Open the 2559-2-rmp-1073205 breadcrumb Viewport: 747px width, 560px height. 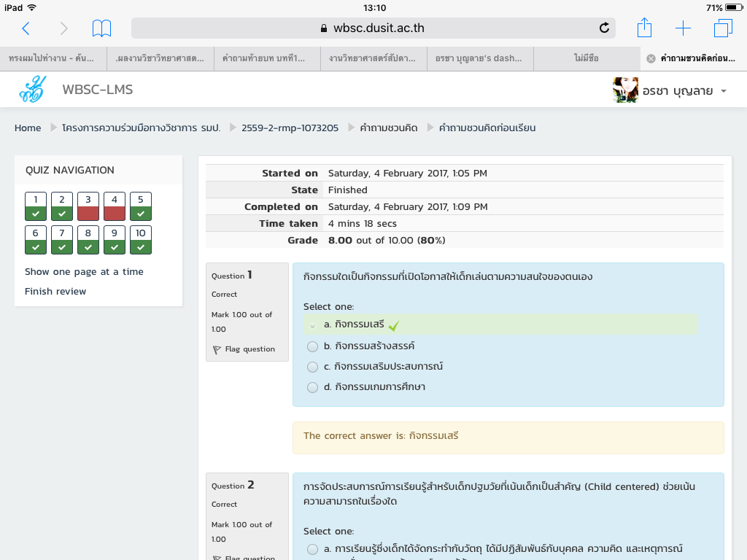pyautogui.click(x=290, y=128)
